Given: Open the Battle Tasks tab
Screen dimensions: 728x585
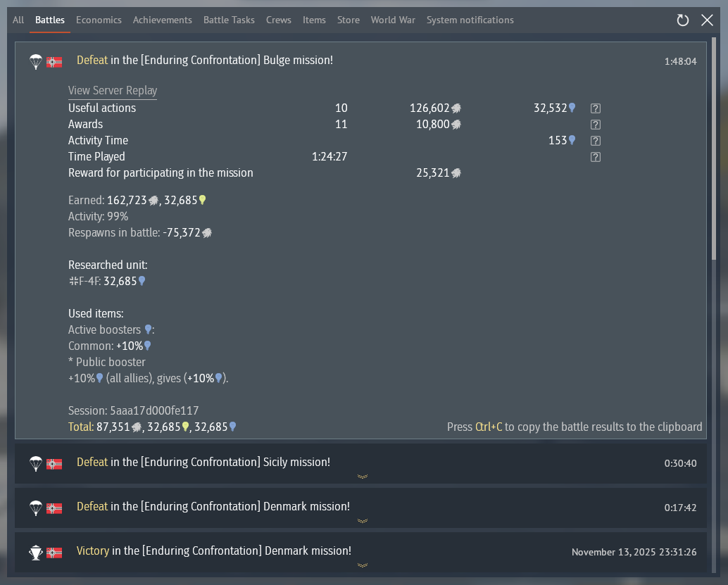Looking at the screenshot, I should tap(229, 20).
